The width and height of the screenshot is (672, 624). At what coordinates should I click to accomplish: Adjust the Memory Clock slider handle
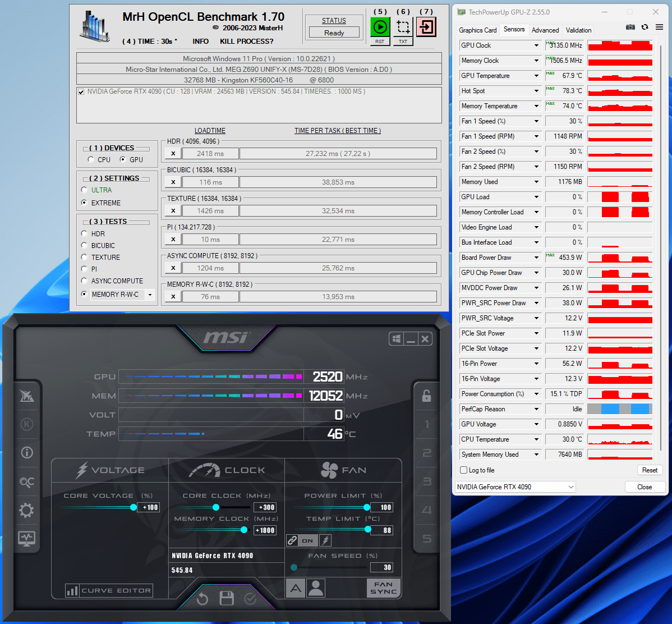(244, 530)
